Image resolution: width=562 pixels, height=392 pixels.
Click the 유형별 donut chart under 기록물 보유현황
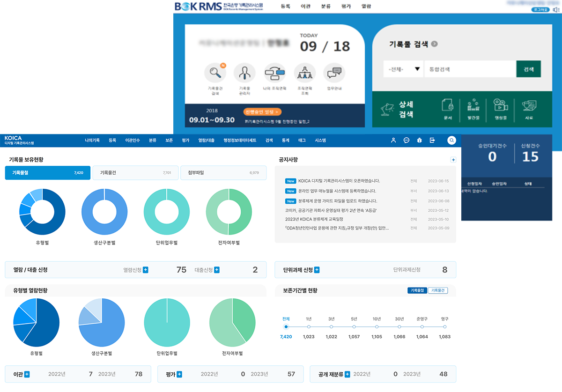click(x=42, y=212)
